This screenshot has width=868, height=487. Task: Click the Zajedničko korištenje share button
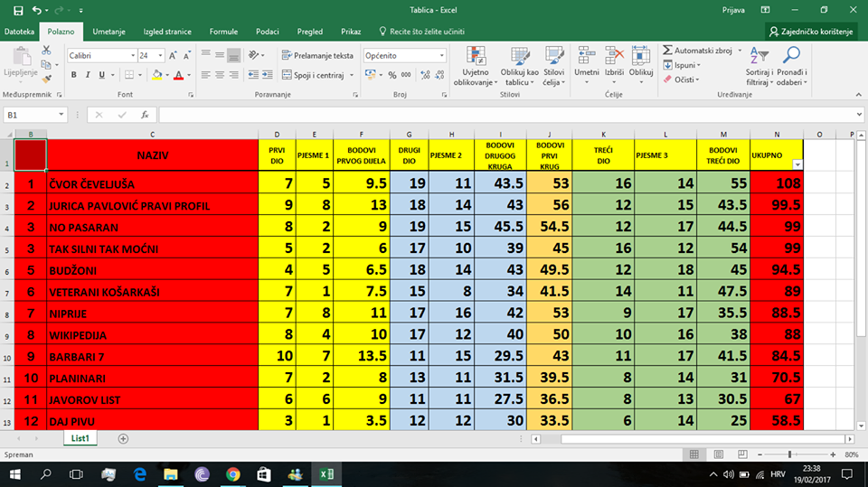pyautogui.click(x=812, y=32)
